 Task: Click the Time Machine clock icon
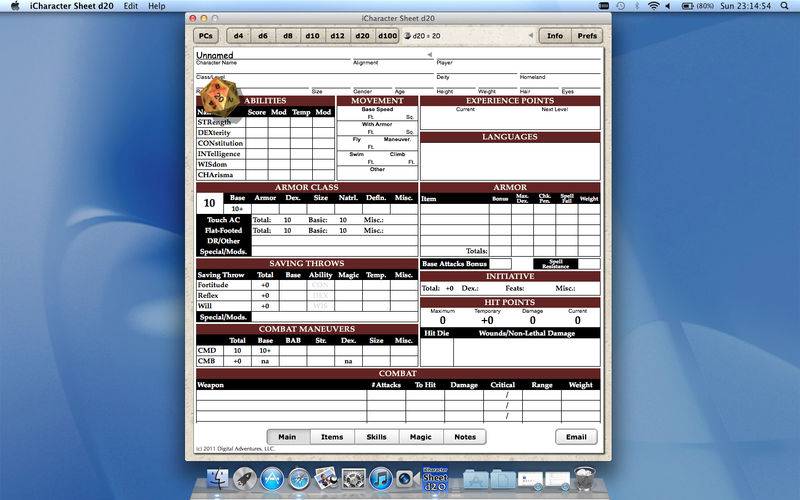pos(620,6)
